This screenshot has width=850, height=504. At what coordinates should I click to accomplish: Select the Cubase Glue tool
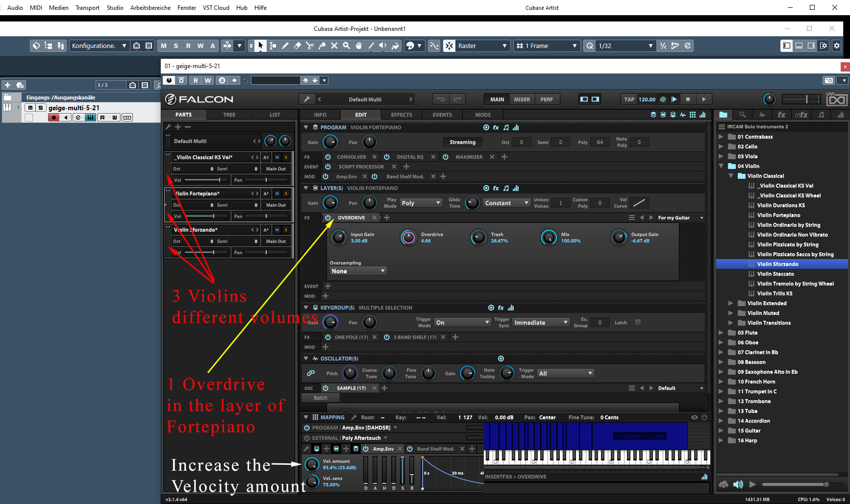[x=322, y=46]
